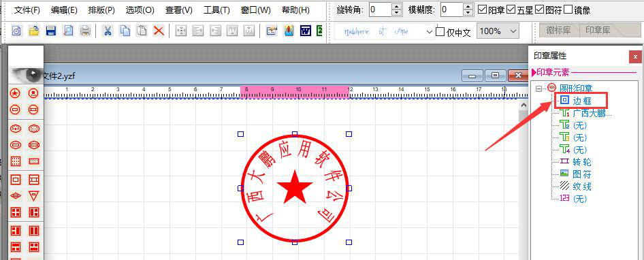Decrease 旋转角 with the down spinner arrow
644x260 pixels.
396,13
